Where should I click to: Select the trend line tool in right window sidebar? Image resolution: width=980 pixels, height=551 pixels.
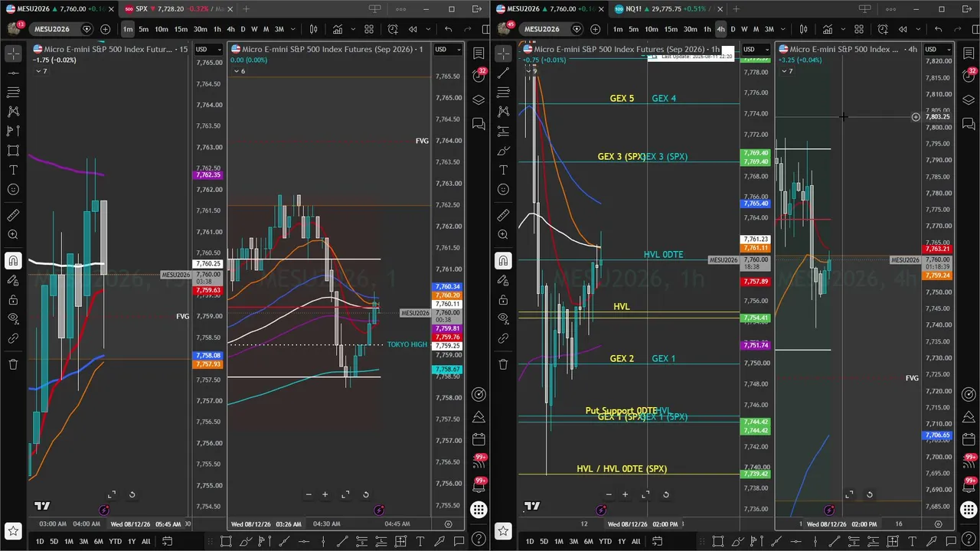point(503,73)
